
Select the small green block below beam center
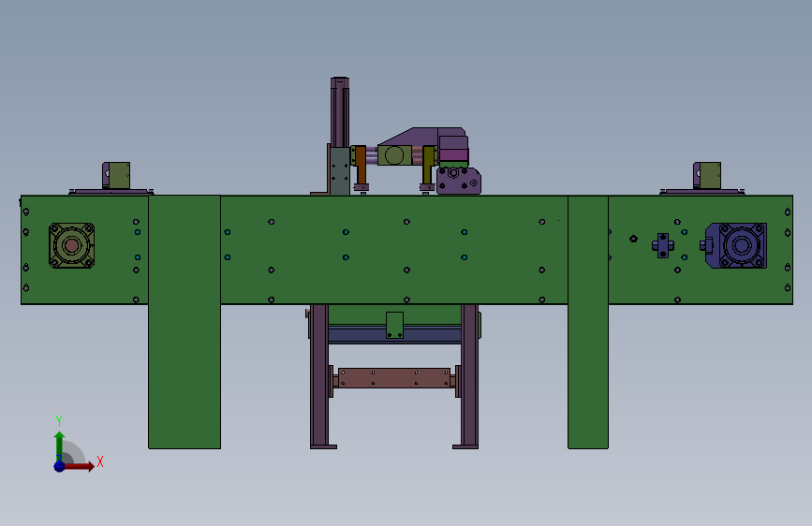tap(394, 325)
